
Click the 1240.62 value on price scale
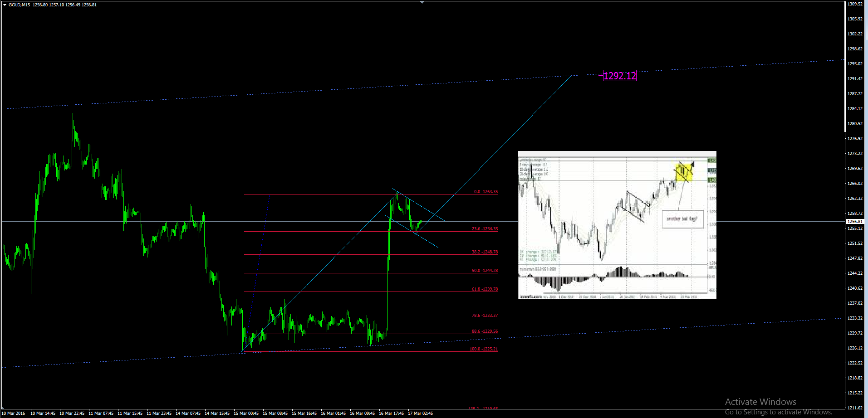point(855,288)
